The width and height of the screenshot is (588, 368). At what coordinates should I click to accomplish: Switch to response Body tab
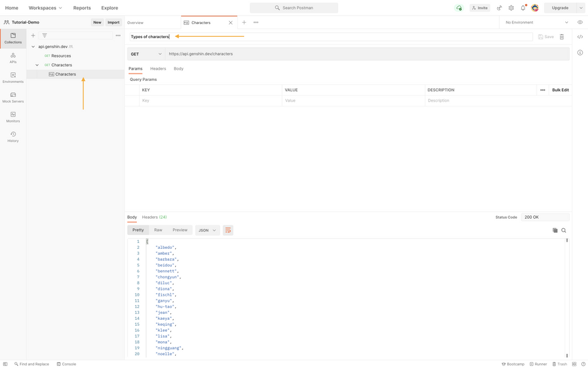(132, 217)
